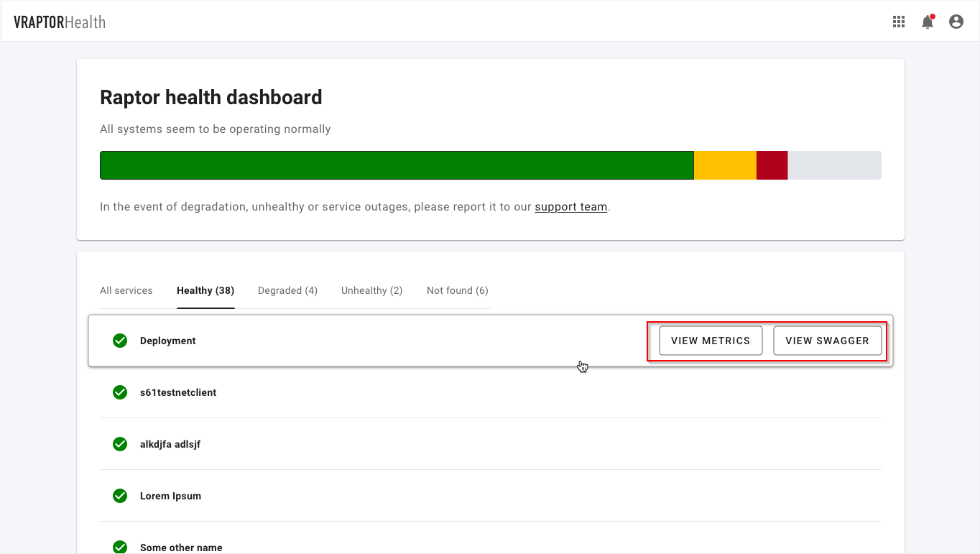
Task: Click the healthy status icon for s61testnetclient
Action: pos(120,392)
